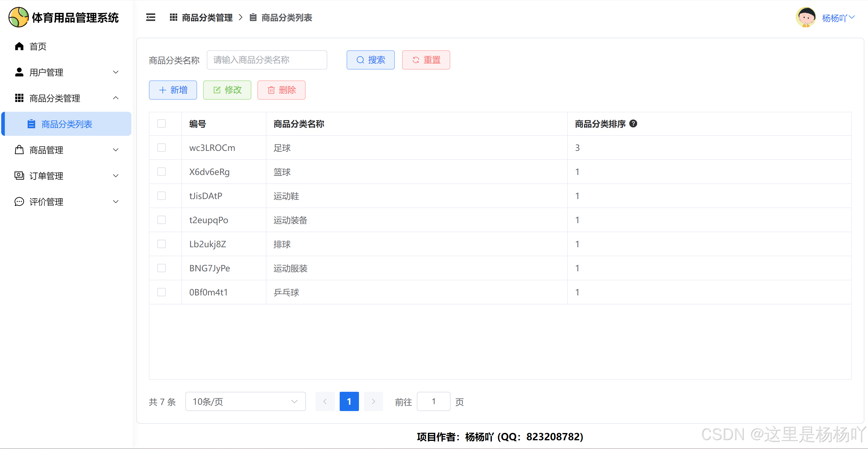
Task: Go to next page arrow
Action: 373,401
